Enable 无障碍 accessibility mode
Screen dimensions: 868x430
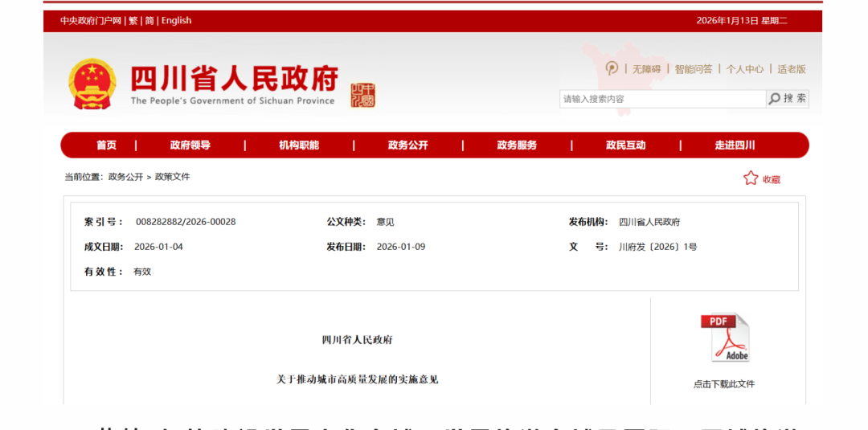pyautogui.click(x=646, y=69)
